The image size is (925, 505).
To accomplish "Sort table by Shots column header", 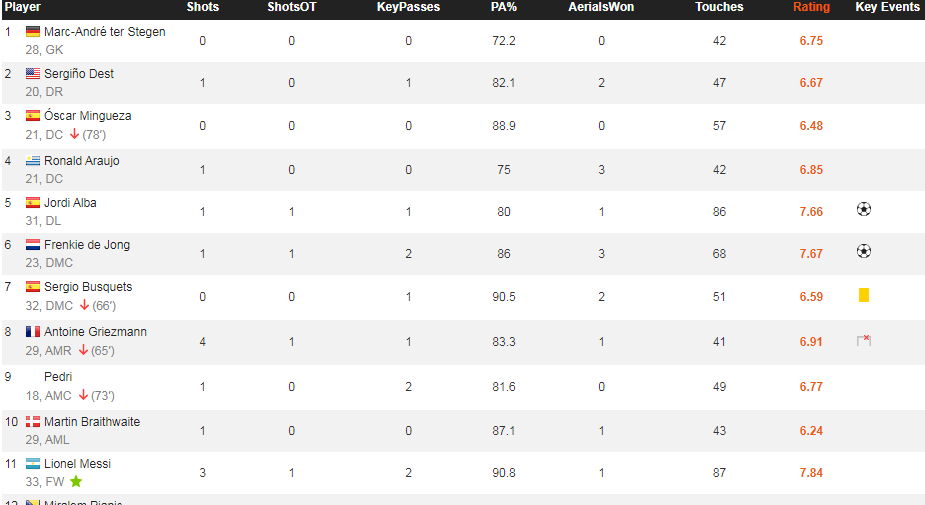I will point(202,7).
